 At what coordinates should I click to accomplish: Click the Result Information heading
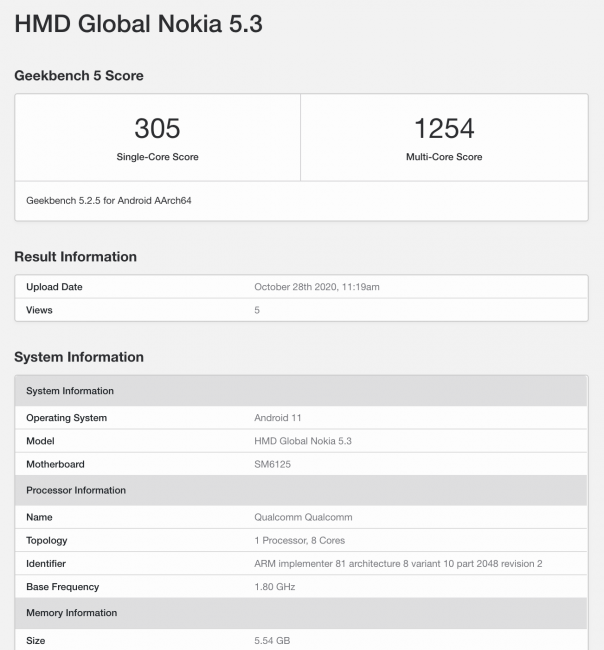(x=75, y=257)
